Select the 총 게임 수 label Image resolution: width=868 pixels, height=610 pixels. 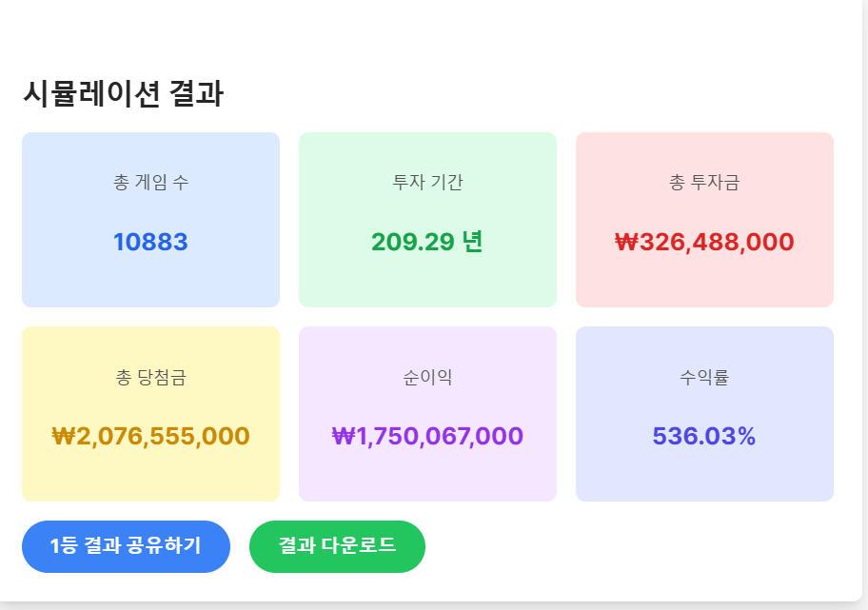150,183
